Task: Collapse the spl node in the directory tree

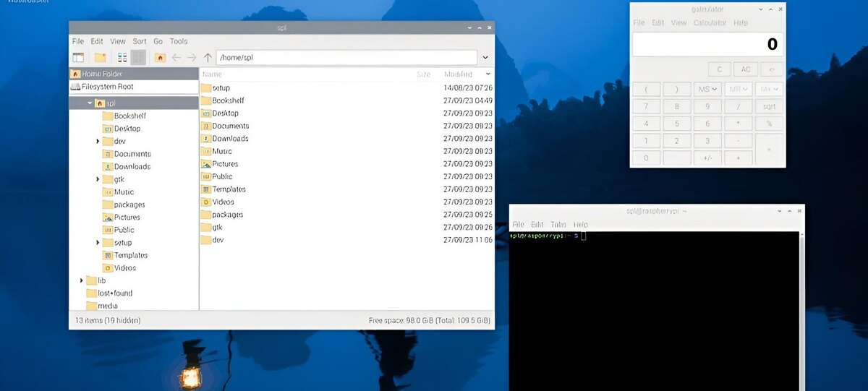Action: pos(89,103)
